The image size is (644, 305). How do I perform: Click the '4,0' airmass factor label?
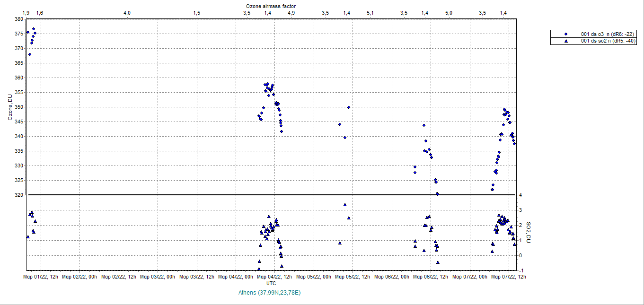coord(127,13)
